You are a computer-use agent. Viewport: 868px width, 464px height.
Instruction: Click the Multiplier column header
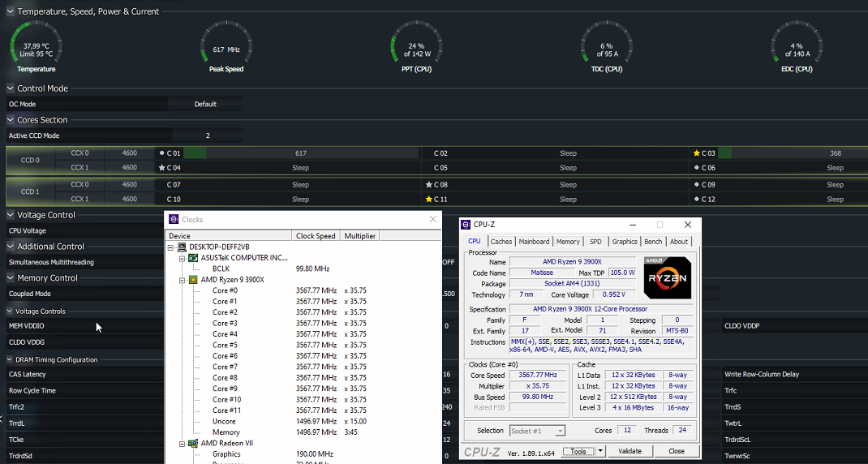360,236
